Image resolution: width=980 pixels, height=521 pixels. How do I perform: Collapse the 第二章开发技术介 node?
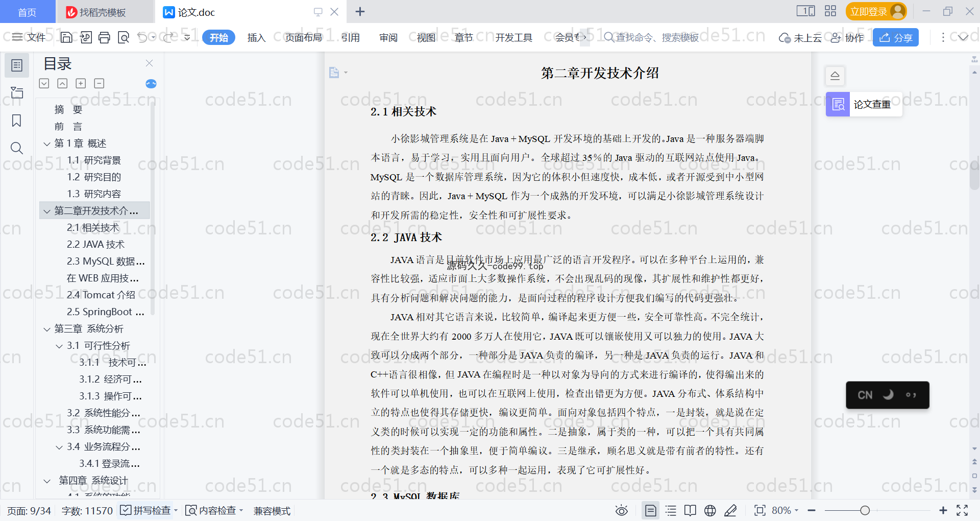[46, 211]
